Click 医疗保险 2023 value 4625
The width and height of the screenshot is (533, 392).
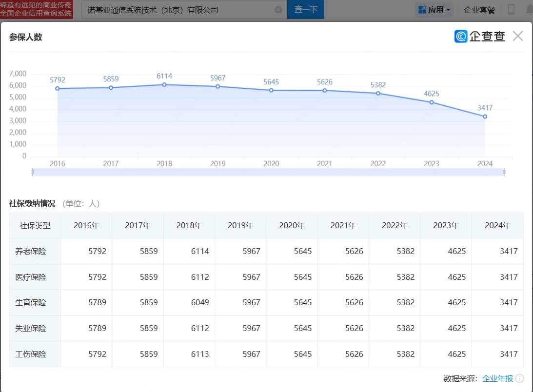tap(456, 277)
